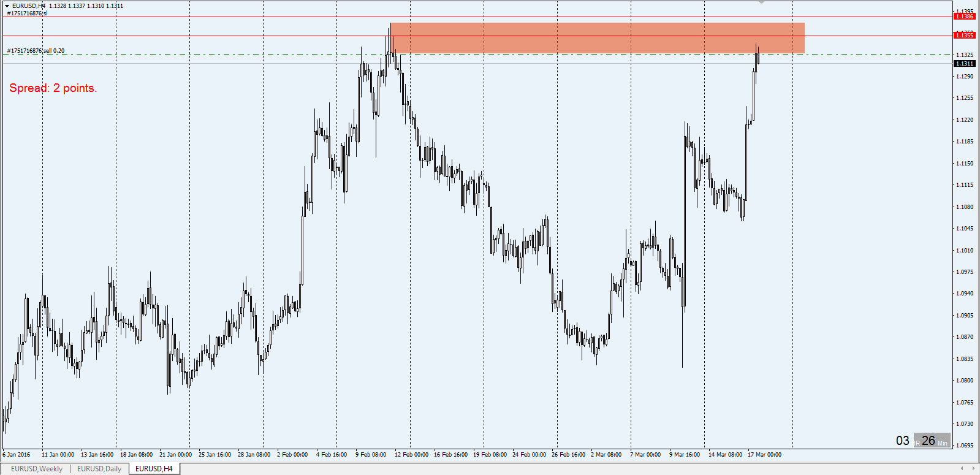Click the '9 Feb 08:00' time axis label
Viewport: 980px width, 475px height.
(x=371, y=455)
